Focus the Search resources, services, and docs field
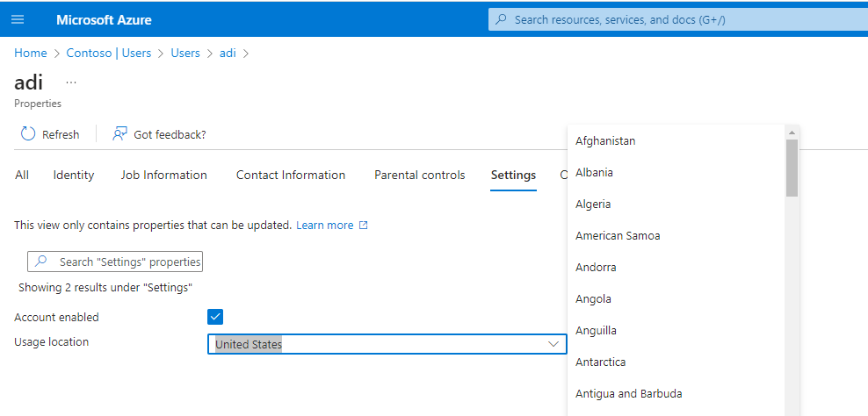The height and width of the screenshot is (416, 868). point(678,19)
